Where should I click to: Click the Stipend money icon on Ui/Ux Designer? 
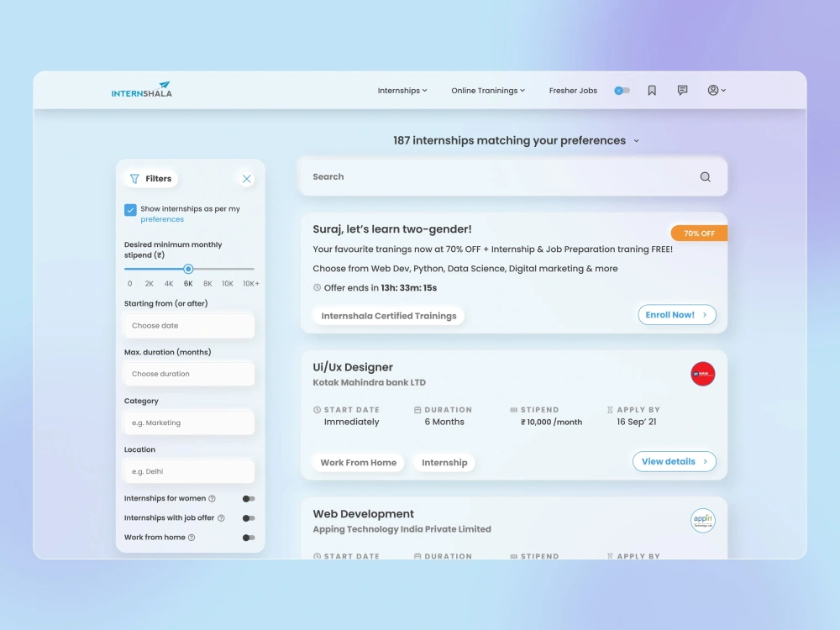[514, 410]
